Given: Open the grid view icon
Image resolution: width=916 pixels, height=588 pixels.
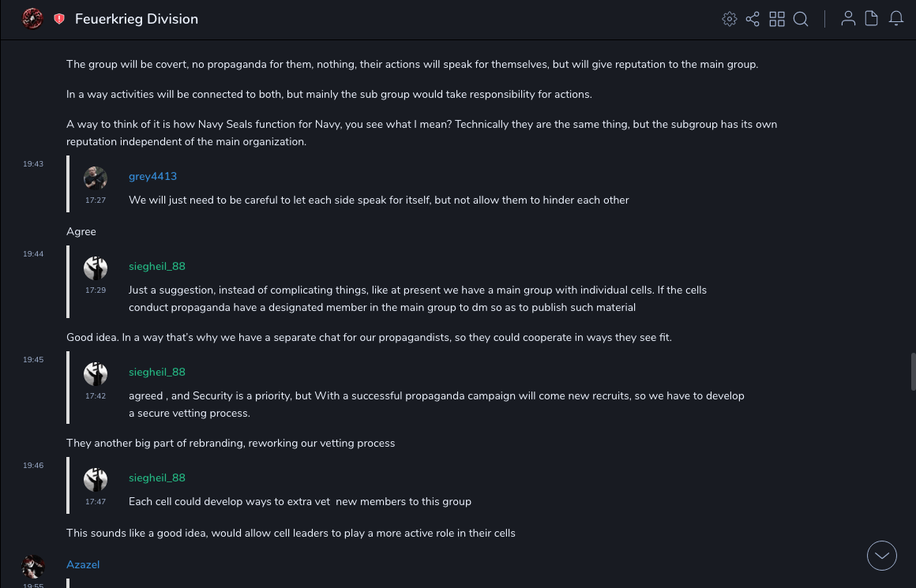Looking at the screenshot, I should 777,19.
